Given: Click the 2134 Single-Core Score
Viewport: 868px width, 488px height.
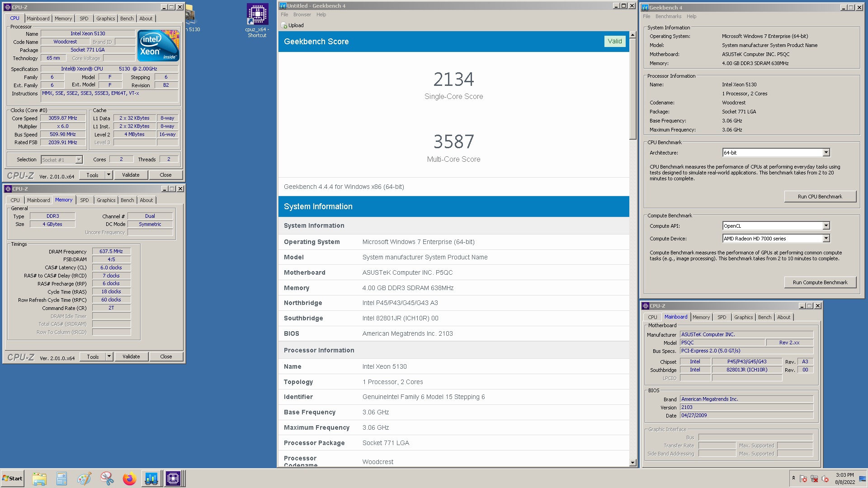Looking at the screenshot, I should click(453, 80).
